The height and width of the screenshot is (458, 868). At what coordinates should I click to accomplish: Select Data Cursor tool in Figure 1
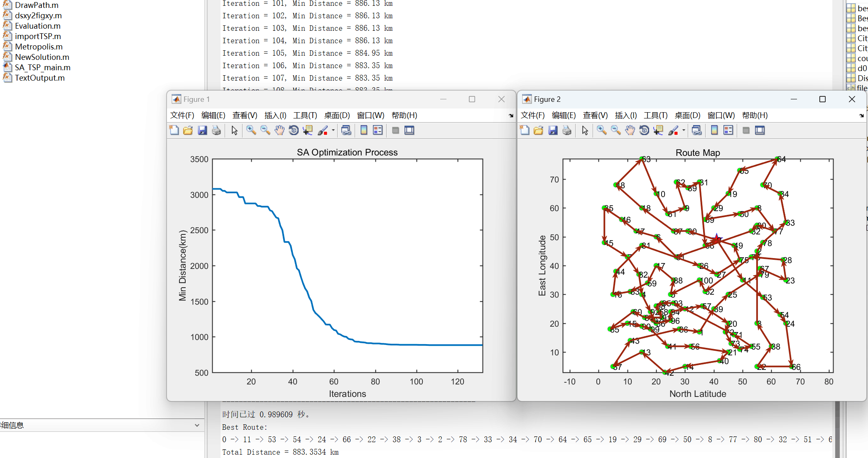[308, 131]
